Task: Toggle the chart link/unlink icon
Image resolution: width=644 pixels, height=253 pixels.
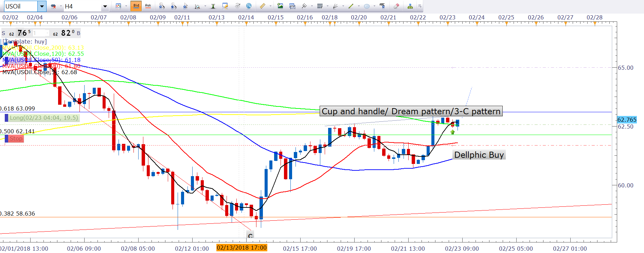Action: click(53, 6)
